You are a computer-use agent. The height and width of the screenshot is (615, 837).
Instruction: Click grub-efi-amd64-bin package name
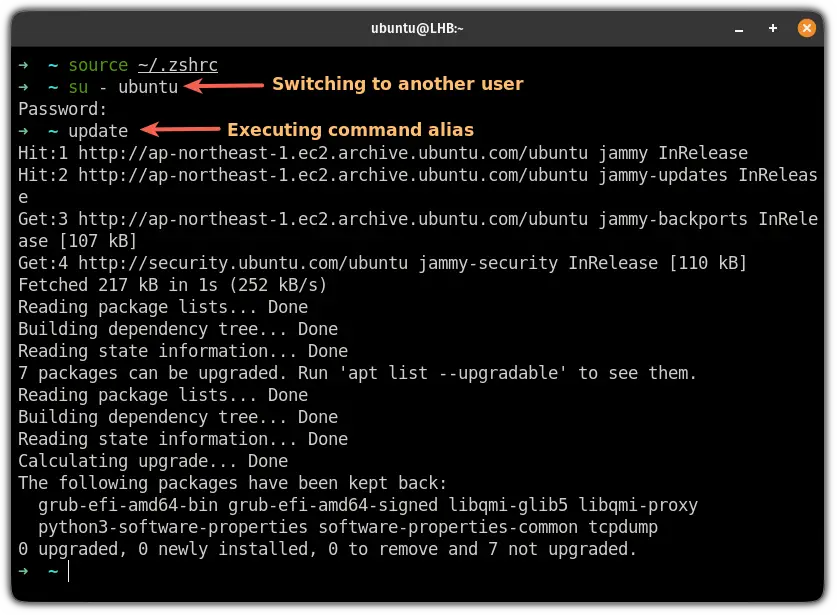[128, 505]
